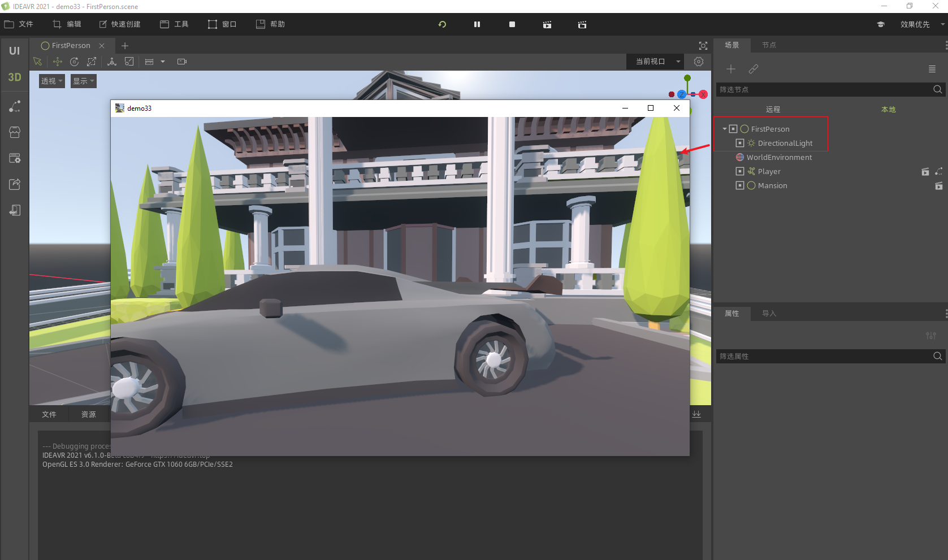
Task: Click the export/share icon in left sidebar
Action: (15, 184)
